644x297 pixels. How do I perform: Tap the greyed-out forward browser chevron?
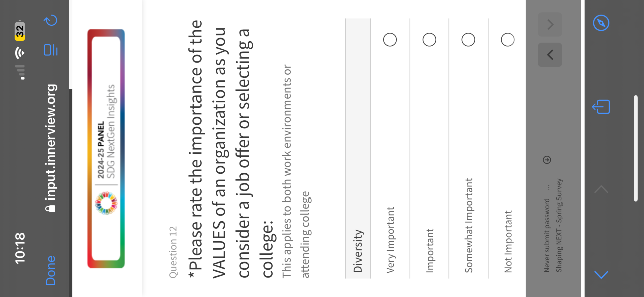click(601, 189)
